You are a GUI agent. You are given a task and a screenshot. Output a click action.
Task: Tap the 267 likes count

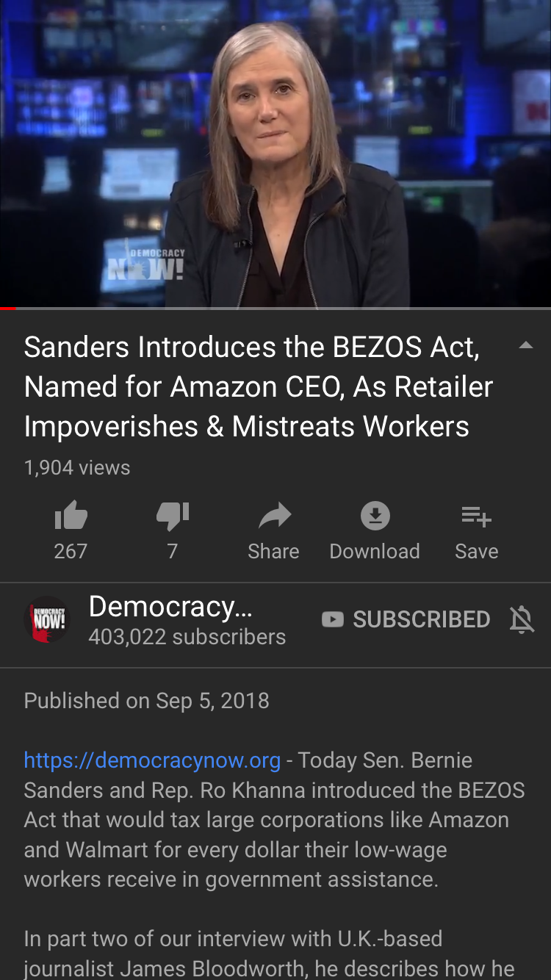71,551
